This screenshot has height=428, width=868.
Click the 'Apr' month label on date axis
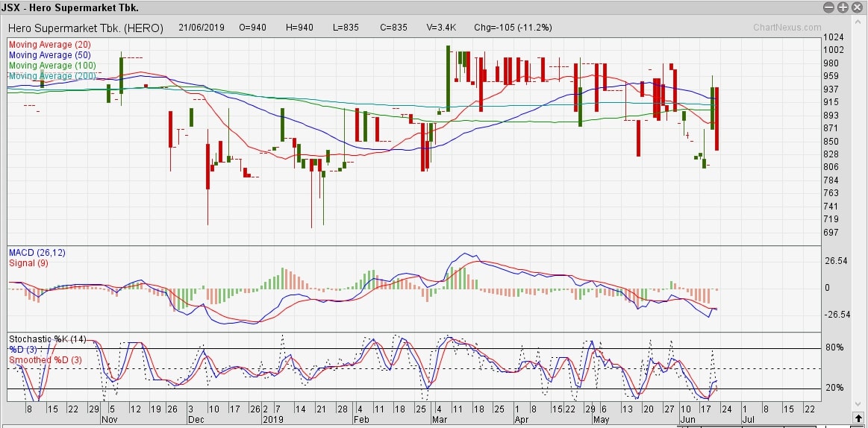(x=522, y=420)
